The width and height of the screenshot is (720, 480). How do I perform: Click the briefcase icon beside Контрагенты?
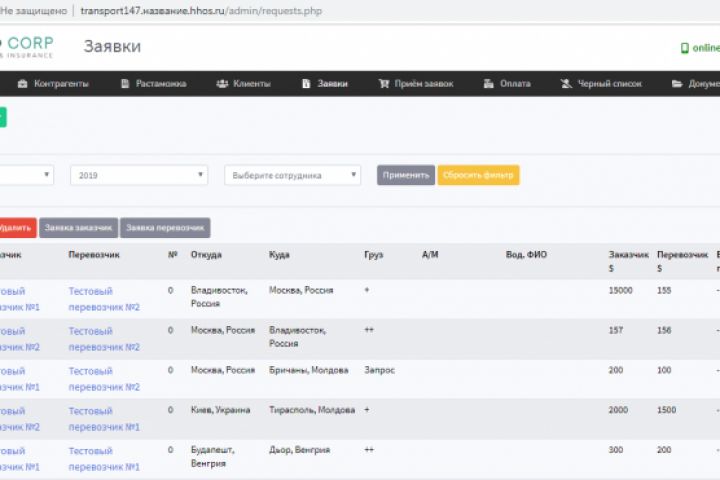pos(22,84)
